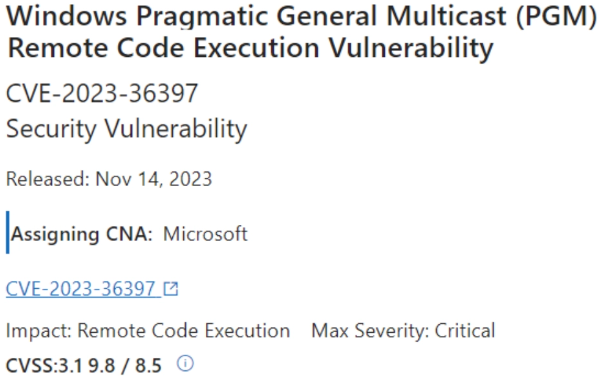Select the 'Security Vulnerability' subtitle text

pos(126,129)
